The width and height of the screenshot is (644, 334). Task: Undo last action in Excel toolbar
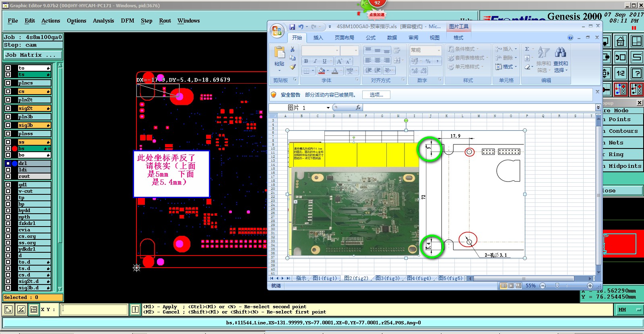(301, 27)
